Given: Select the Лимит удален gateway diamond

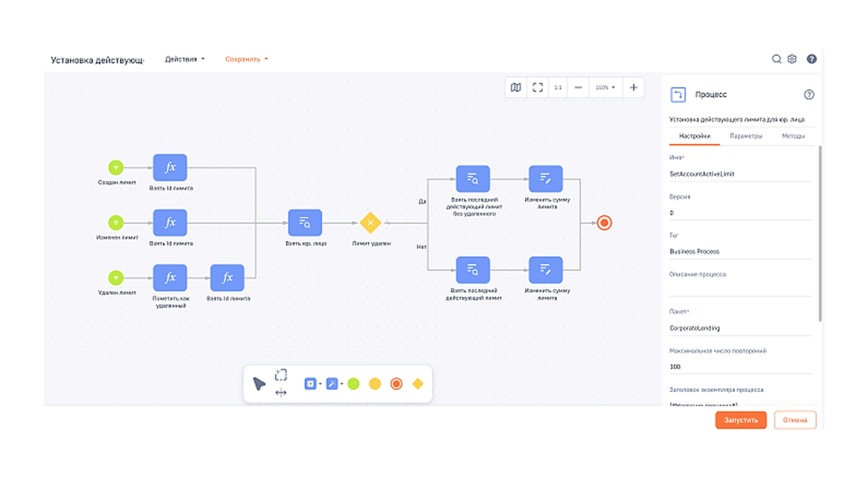Looking at the screenshot, I should click(x=371, y=223).
